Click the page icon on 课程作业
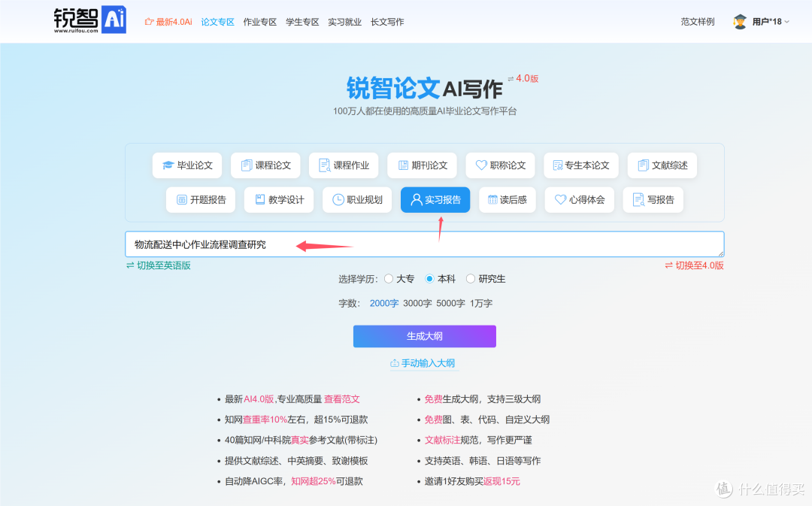812x506 pixels. point(325,165)
